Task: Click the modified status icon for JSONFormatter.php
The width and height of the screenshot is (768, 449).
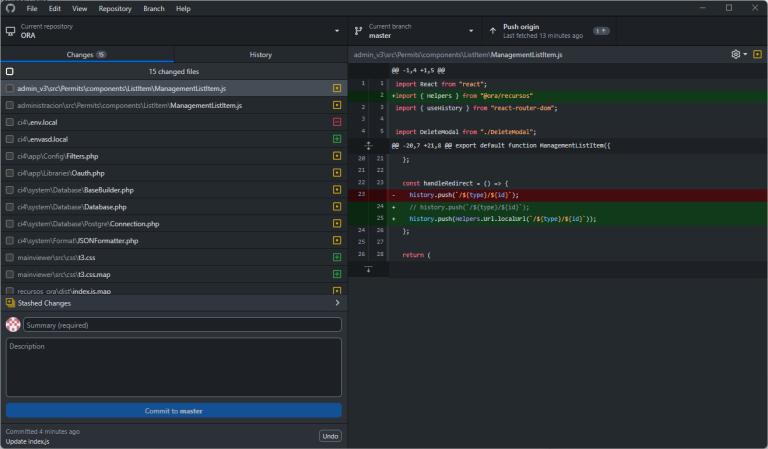Action: tap(337, 240)
